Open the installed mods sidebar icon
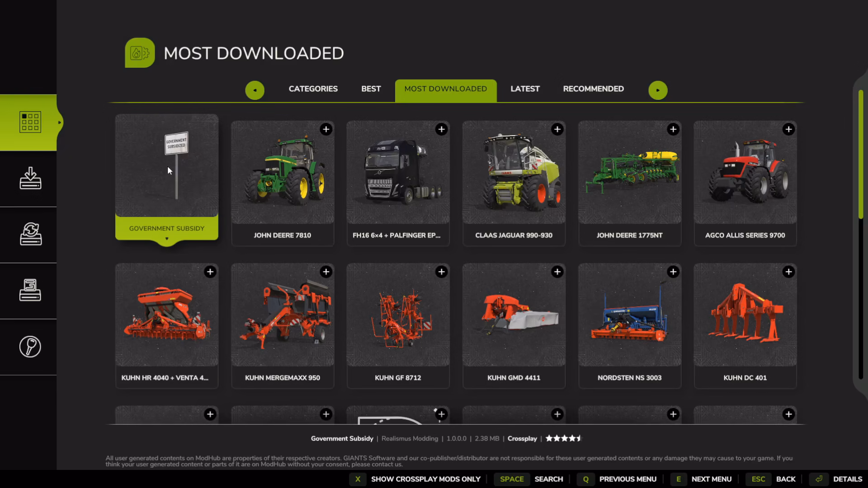 point(30,290)
